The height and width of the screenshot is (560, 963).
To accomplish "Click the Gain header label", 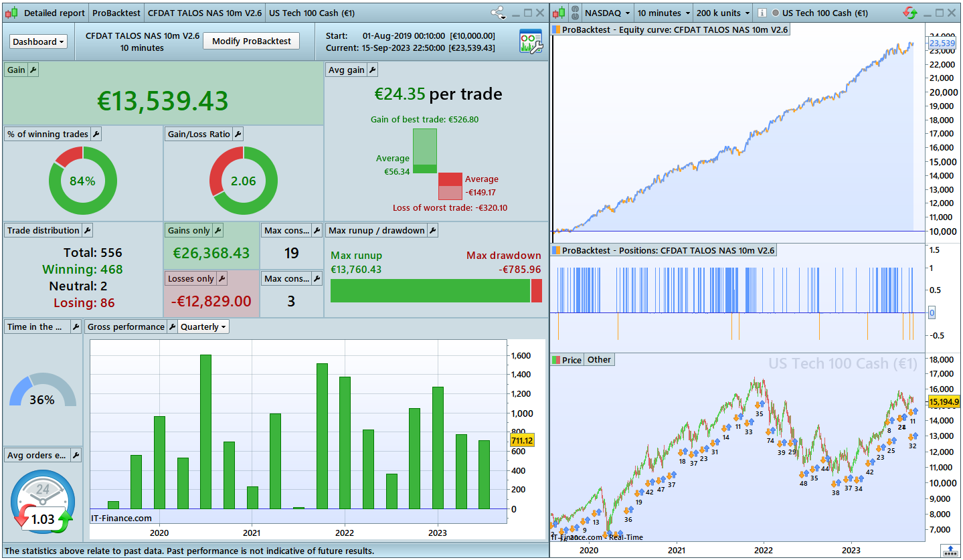I will coord(16,70).
